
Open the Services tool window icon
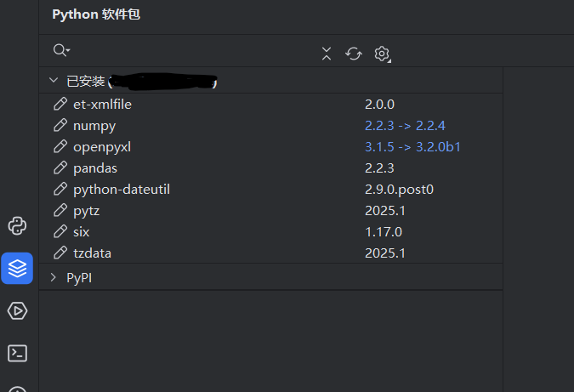click(x=17, y=310)
